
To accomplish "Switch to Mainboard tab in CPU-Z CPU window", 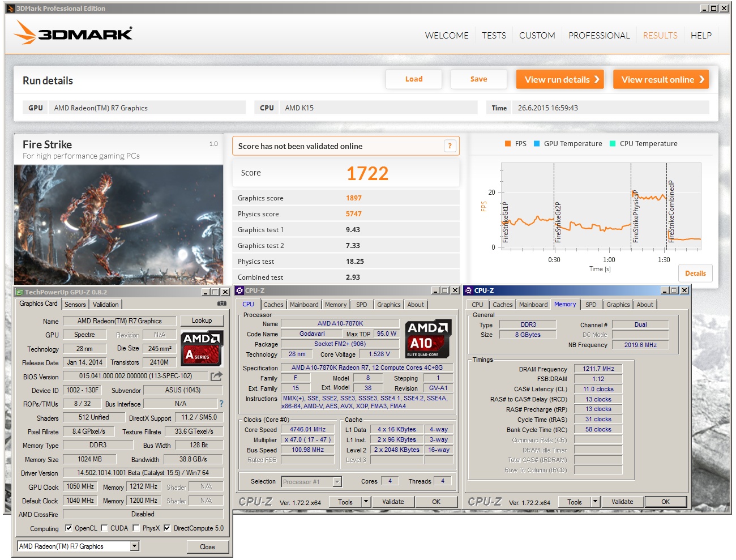I will click(x=304, y=305).
